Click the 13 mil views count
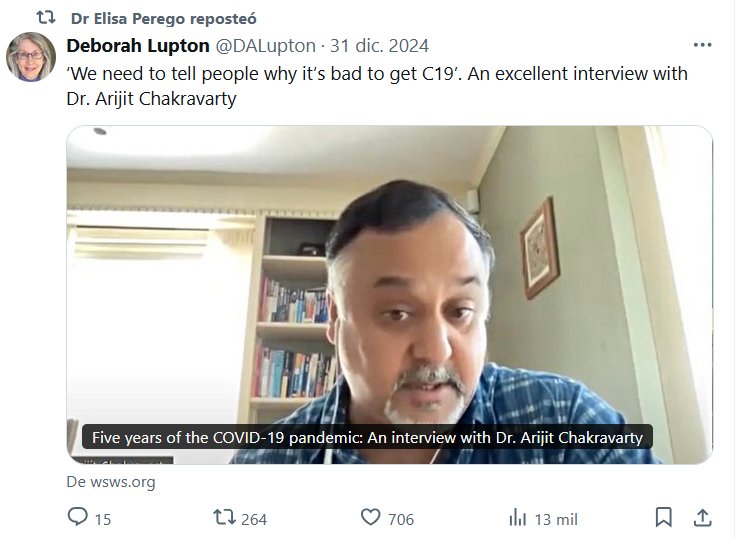736x538 pixels. pos(556,519)
